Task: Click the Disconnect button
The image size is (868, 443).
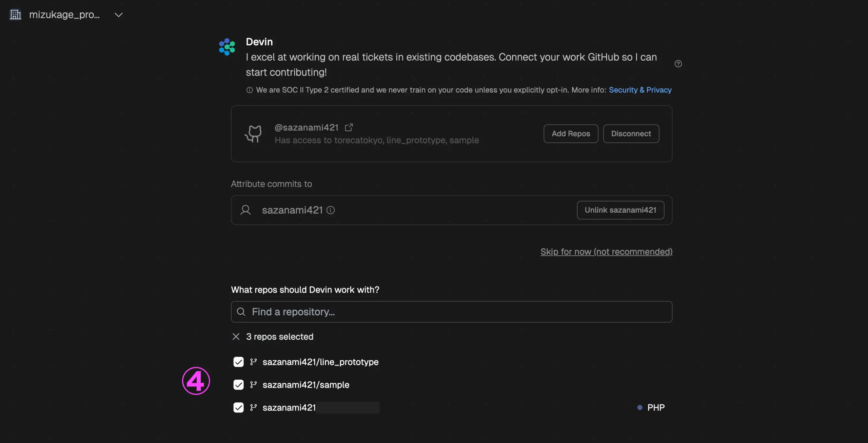Action: (631, 134)
